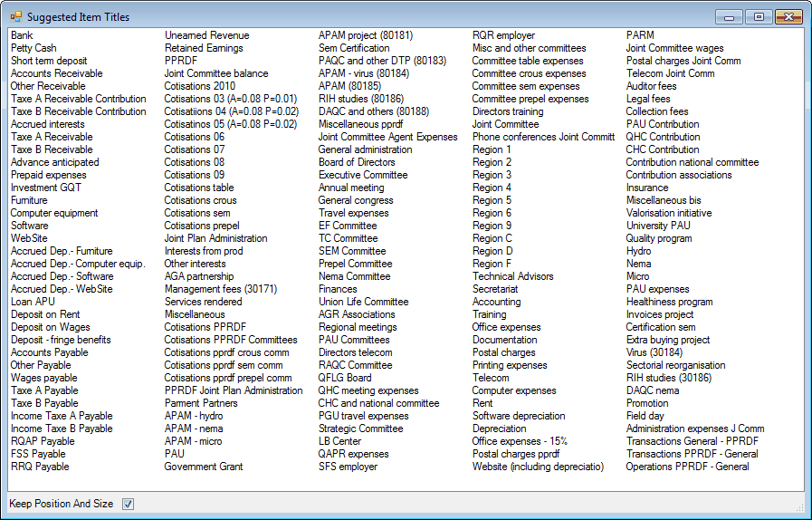Toggle the Keep Position And Size checkbox
Viewport: 812px width, 520px height.
click(128, 504)
